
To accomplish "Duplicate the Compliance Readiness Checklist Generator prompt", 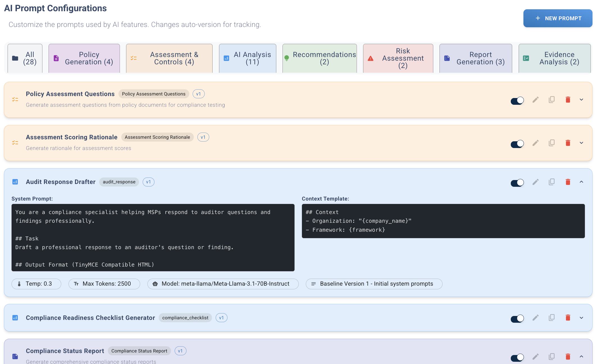I will point(552,318).
